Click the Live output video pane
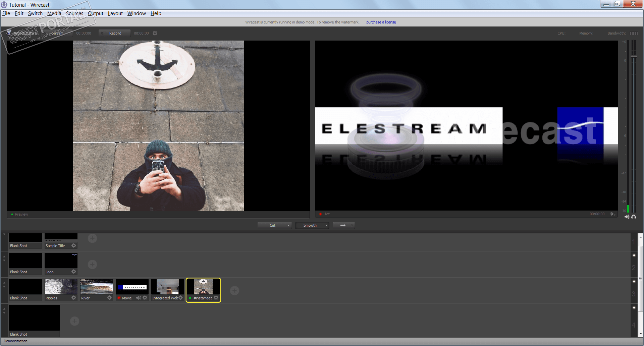 coord(466,126)
